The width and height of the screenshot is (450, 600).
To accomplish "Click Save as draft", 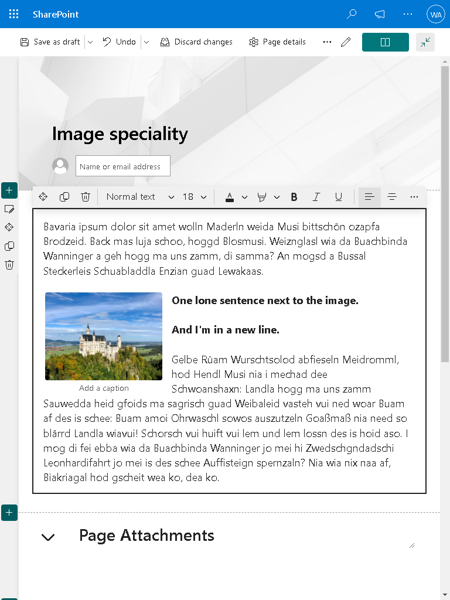I will tap(50, 42).
